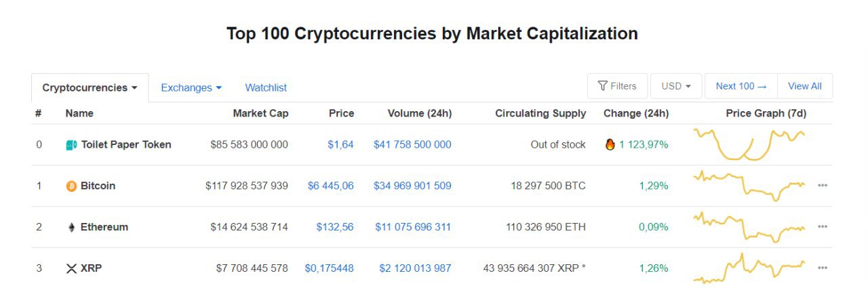Sort by Change (24h) column header

(636, 113)
